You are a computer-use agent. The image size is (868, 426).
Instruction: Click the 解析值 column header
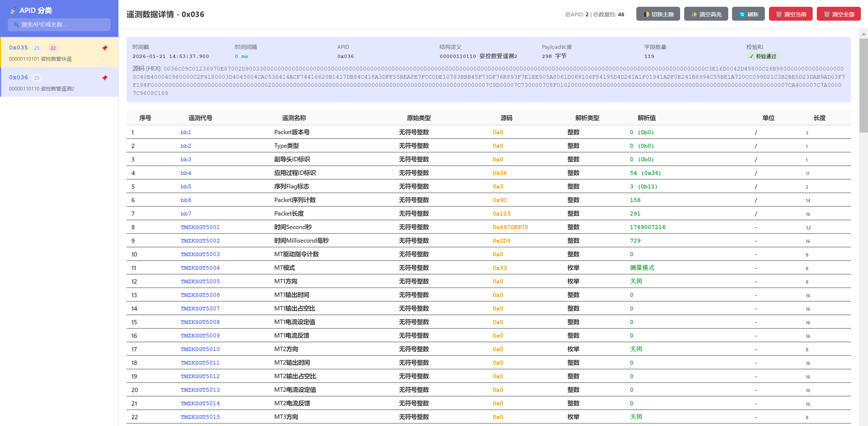tap(646, 118)
